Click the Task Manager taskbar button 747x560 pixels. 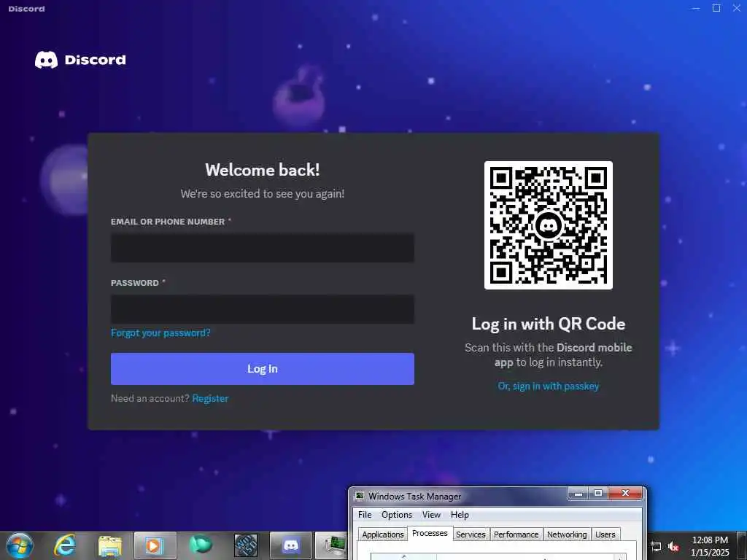(332, 545)
